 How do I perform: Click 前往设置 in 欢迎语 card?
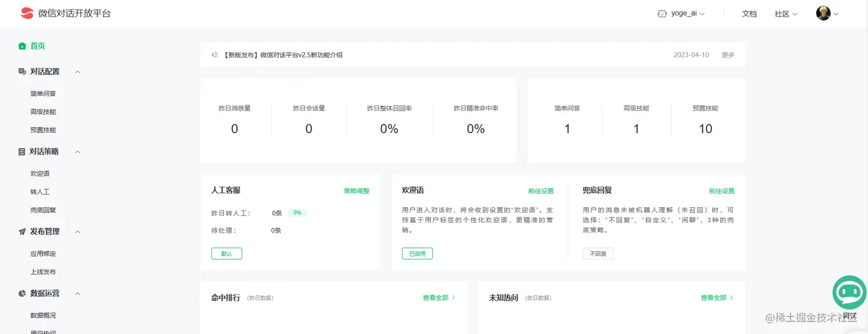[x=541, y=191]
